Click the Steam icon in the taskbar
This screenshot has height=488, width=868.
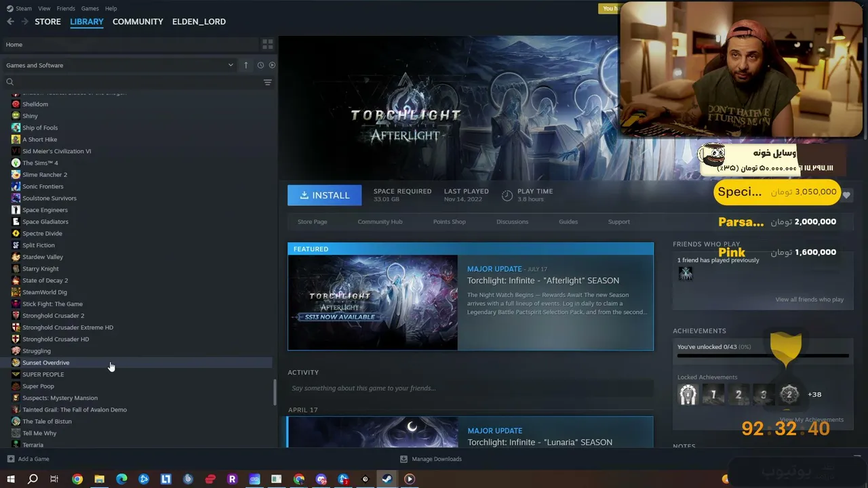387,479
